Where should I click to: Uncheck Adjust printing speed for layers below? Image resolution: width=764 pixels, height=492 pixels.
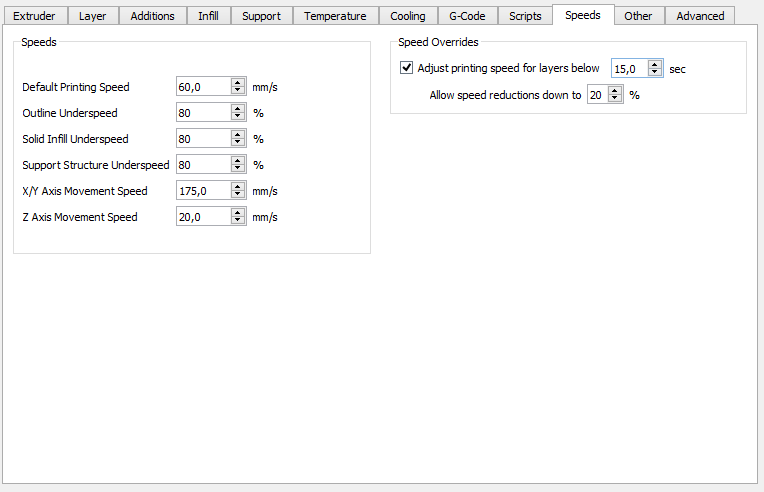pyautogui.click(x=406, y=67)
